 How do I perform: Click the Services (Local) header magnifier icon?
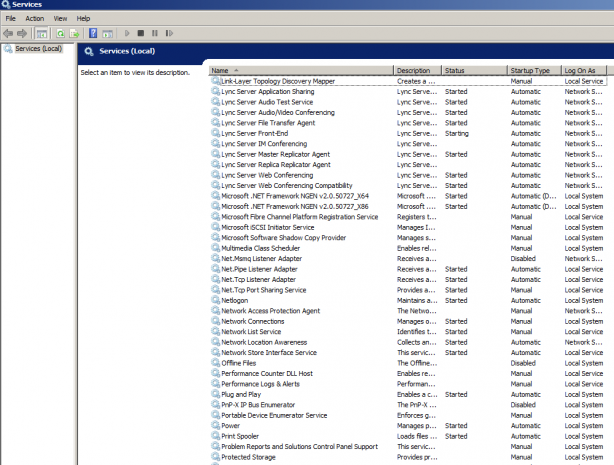[89, 51]
